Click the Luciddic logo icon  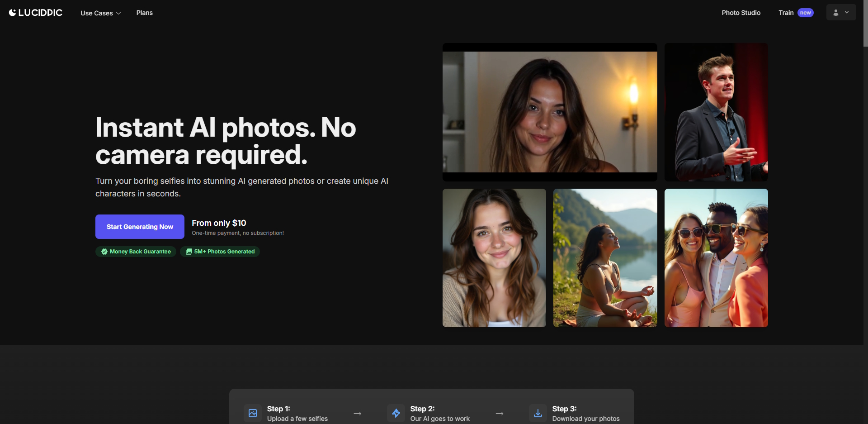pos(12,12)
